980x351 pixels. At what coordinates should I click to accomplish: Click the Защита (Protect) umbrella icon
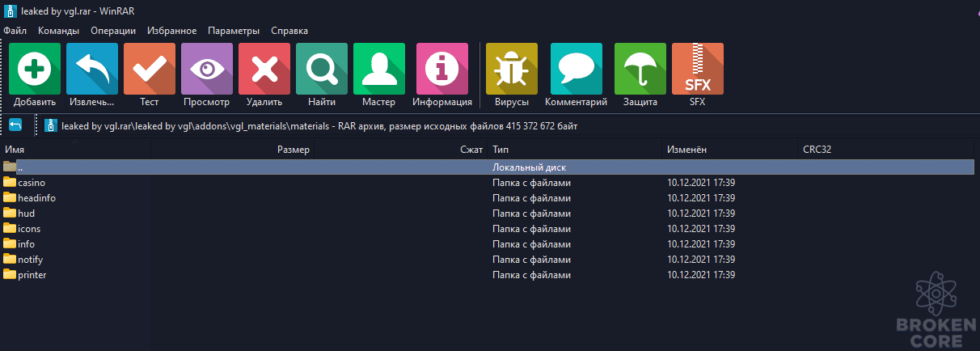point(640,70)
